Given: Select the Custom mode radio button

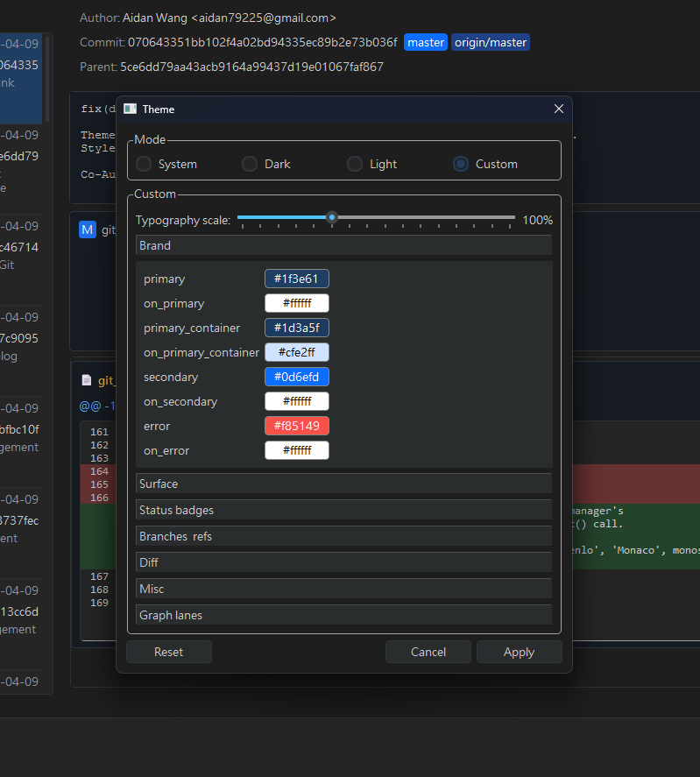Looking at the screenshot, I should 461,164.
